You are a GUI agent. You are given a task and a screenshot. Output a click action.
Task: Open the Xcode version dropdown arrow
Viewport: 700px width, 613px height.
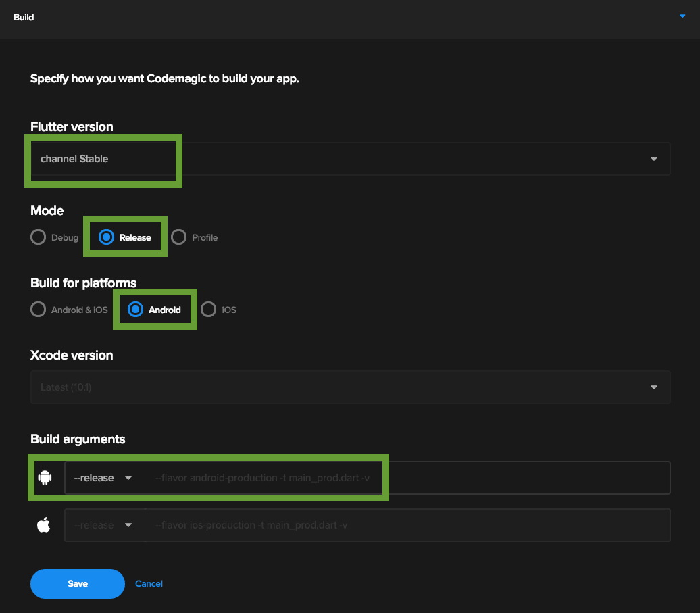653,387
